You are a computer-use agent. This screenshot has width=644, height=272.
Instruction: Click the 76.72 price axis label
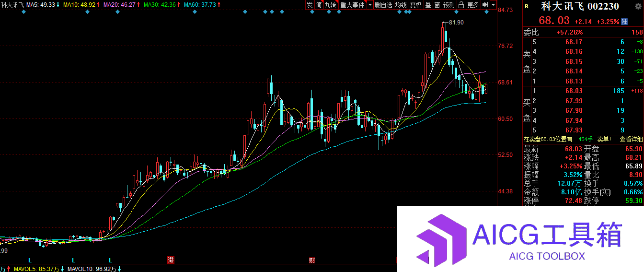506,46
